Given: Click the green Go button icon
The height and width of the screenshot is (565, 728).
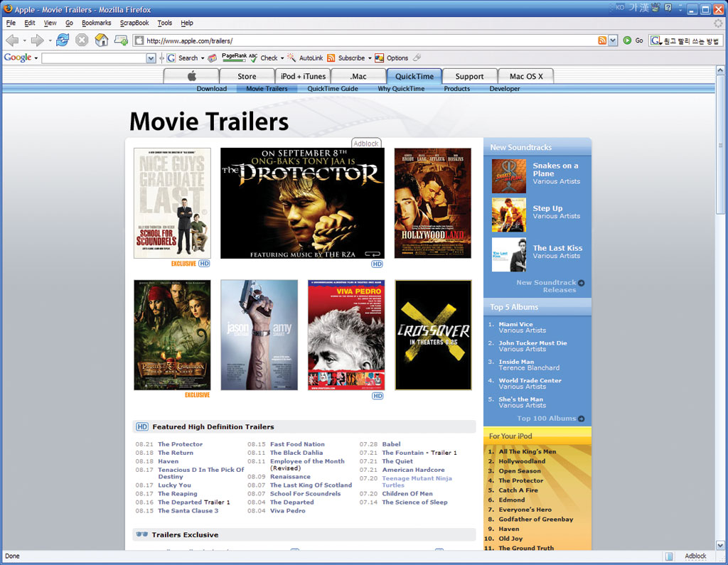Looking at the screenshot, I should click(627, 41).
